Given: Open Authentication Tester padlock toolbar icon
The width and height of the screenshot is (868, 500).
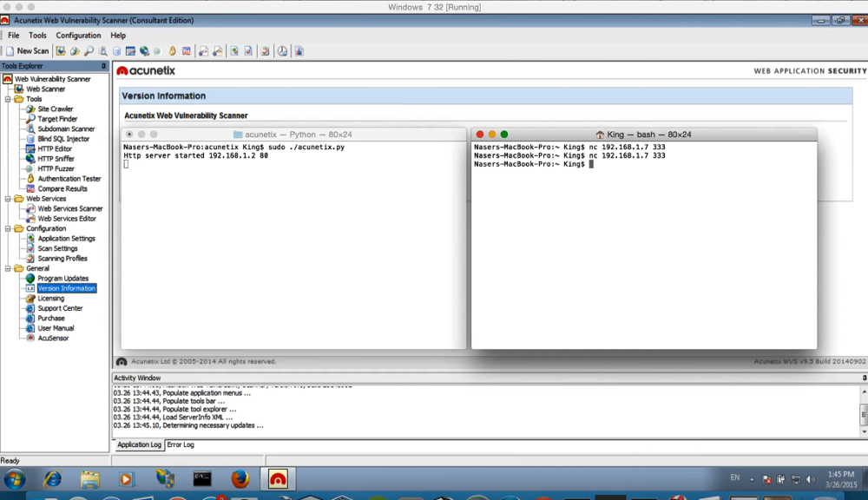Looking at the screenshot, I should tap(173, 51).
